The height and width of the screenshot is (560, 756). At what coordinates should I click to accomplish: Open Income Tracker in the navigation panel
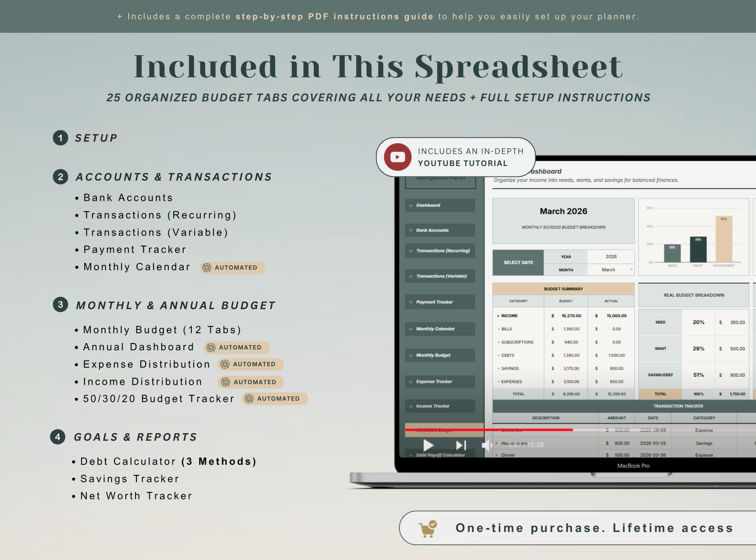tap(440, 406)
